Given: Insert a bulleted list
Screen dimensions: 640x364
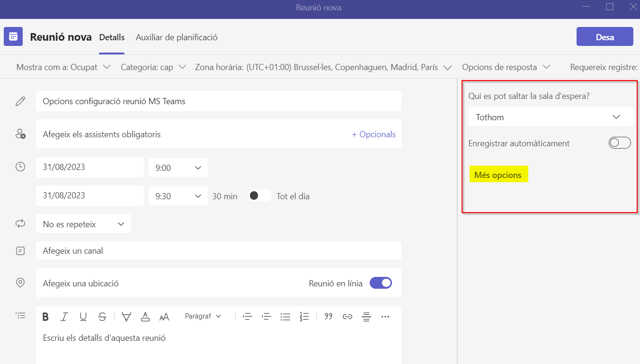Looking at the screenshot, I should click(x=285, y=317).
